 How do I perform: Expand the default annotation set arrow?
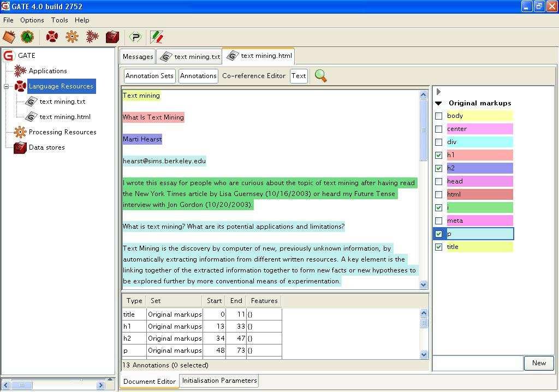point(438,92)
